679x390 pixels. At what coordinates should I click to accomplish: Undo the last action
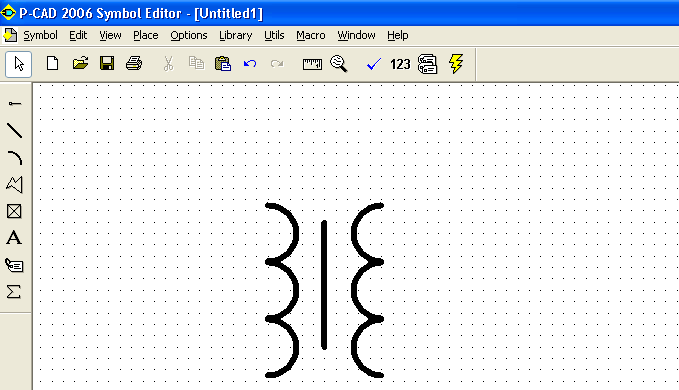[x=250, y=64]
